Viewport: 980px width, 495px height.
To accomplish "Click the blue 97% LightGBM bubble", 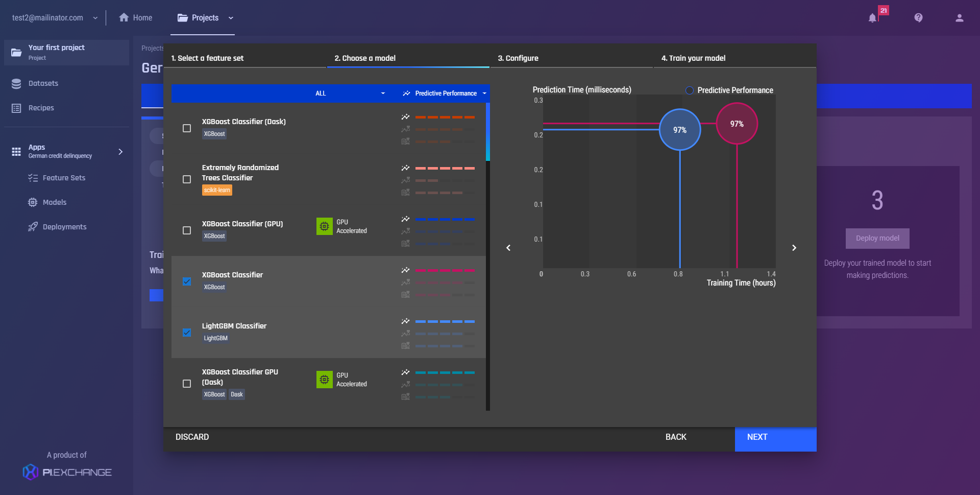I will point(680,130).
